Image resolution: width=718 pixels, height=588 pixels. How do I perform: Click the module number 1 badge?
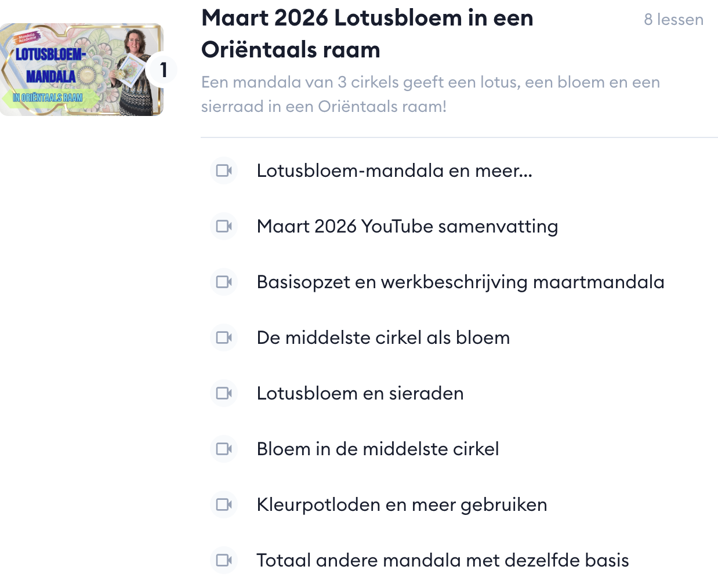coord(163,70)
